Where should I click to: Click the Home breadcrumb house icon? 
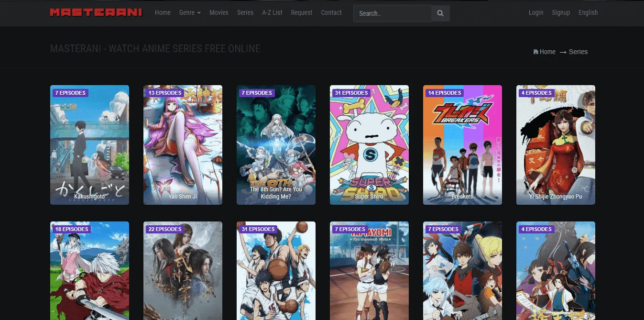[x=536, y=52]
